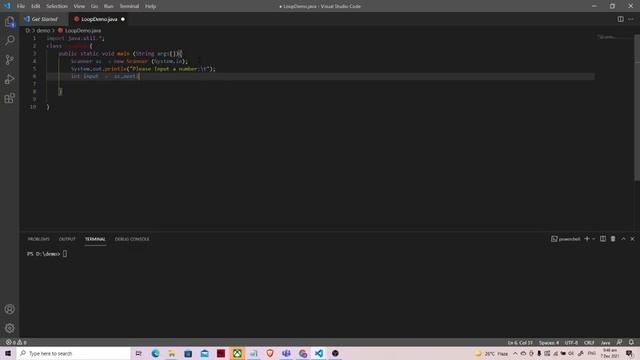Split the terminal panel

tap(603, 239)
